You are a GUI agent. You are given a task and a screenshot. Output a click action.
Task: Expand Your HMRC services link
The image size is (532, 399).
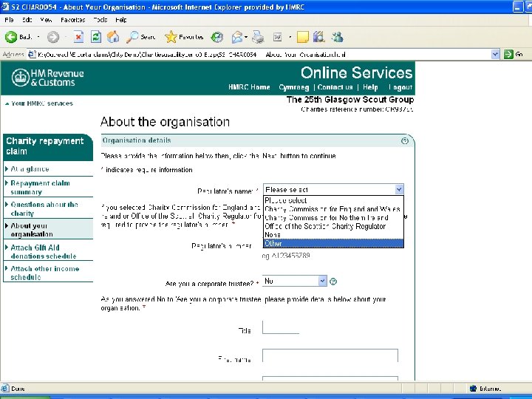point(41,103)
